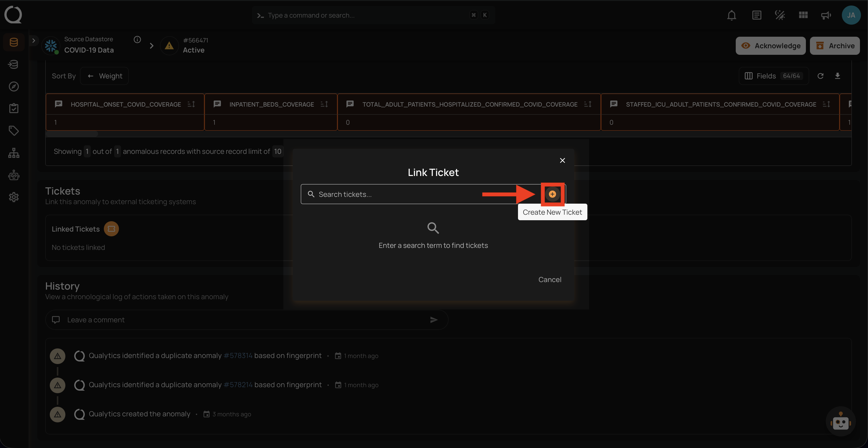The width and height of the screenshot is (868, 448).
Task: Open the Fields 64/64 selector
Action: click(774, 76)
